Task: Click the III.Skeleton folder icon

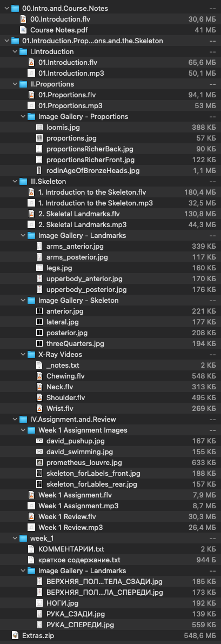Action: pyautogui.click(x=23, y=181)
